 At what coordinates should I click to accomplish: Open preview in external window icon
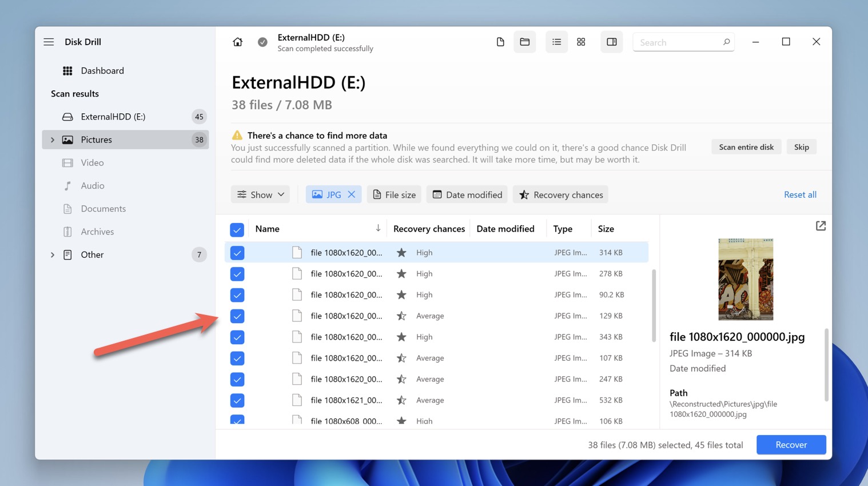point(821,226)
